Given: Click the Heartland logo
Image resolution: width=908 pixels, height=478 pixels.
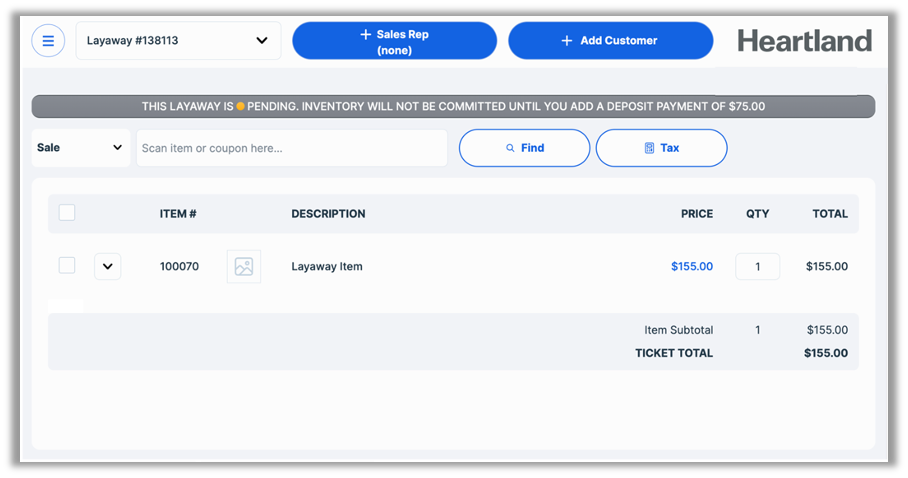Looking at the screenshot, I should coord(804,41).
